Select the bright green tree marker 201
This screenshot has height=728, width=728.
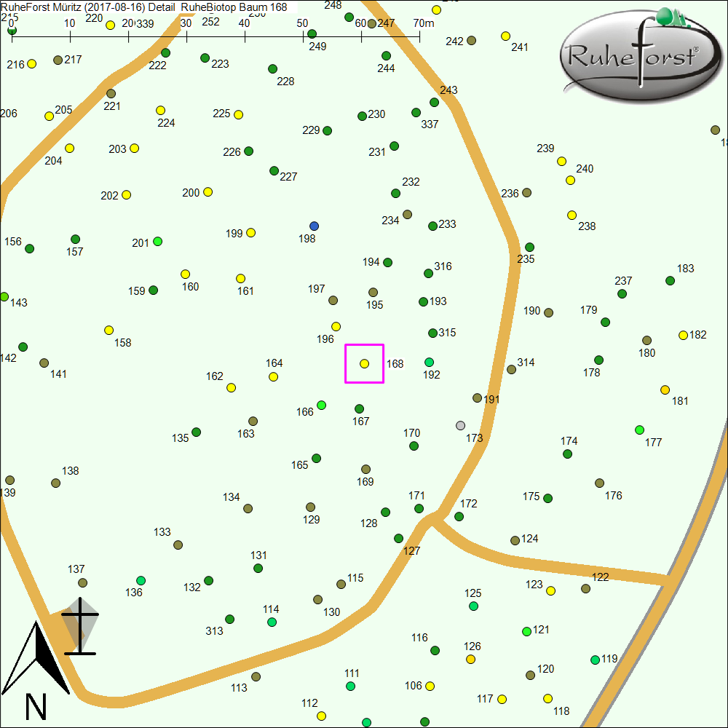click(x=157, y=241)
